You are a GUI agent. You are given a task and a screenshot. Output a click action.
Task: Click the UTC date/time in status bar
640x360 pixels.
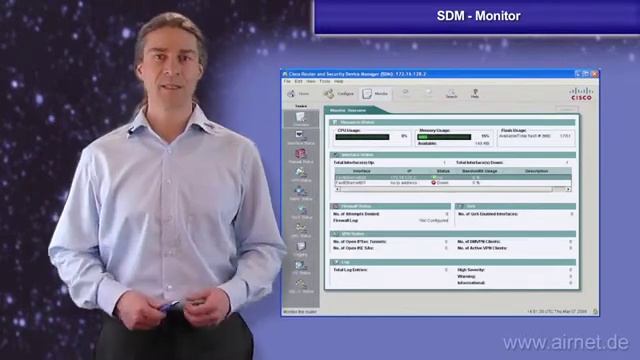pyautogui.click(x=557, y=311)
